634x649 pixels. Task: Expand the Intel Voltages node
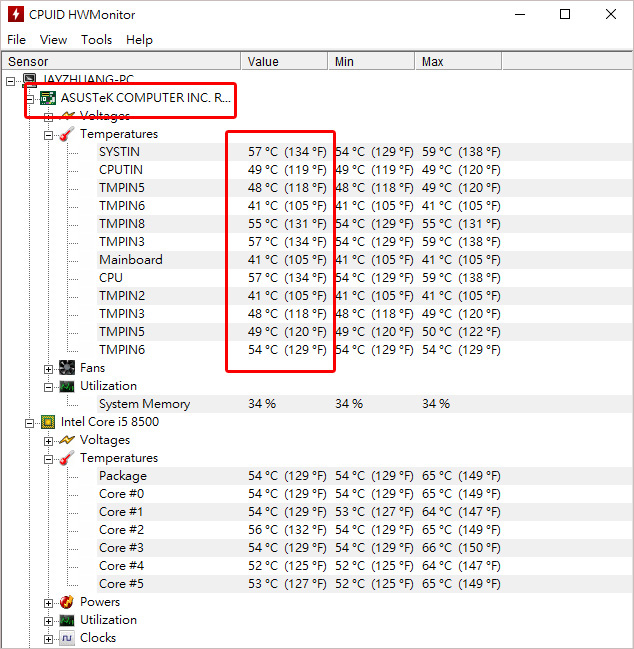[x=48, y=441]
